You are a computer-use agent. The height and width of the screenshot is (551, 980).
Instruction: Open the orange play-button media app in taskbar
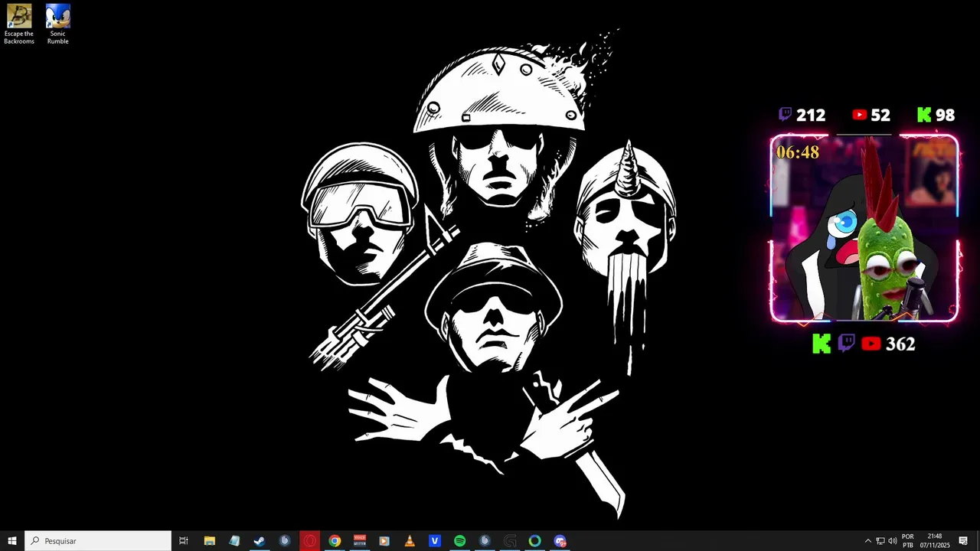pyautogui.click(x=384, y=541)
